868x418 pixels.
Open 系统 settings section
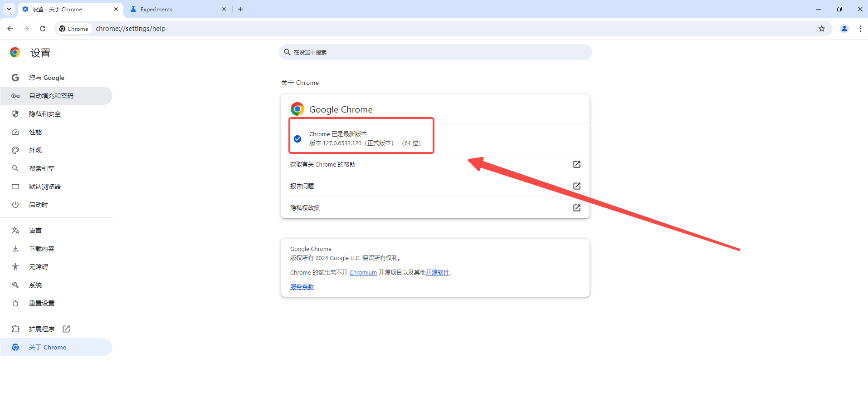click(56, 285)
